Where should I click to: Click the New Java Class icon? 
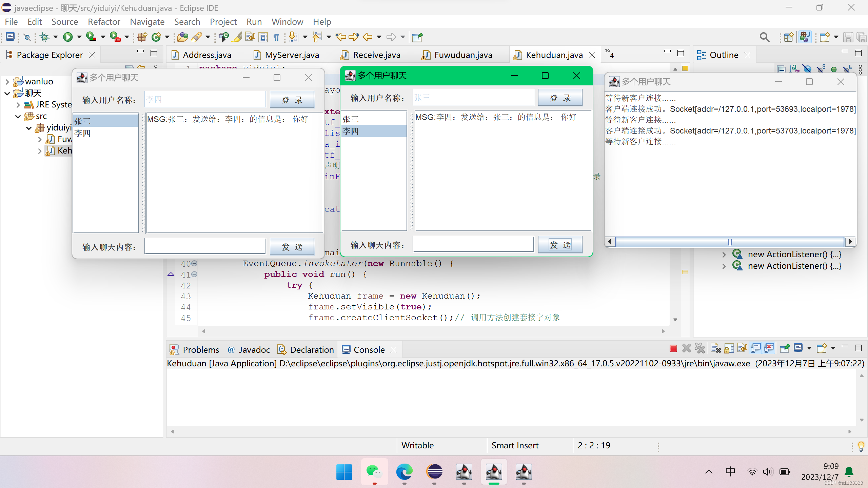point(156,37)
